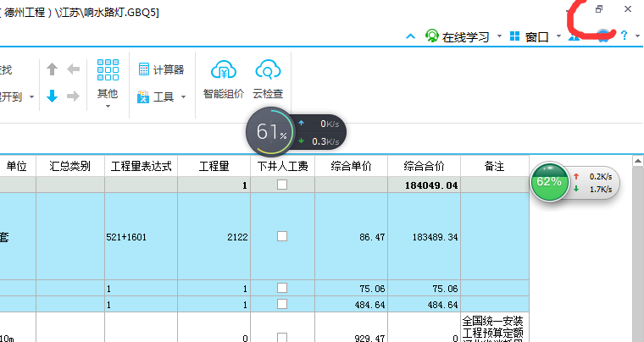
Task: Click the 综合合价 column header
Action: (x=424, y=166)
